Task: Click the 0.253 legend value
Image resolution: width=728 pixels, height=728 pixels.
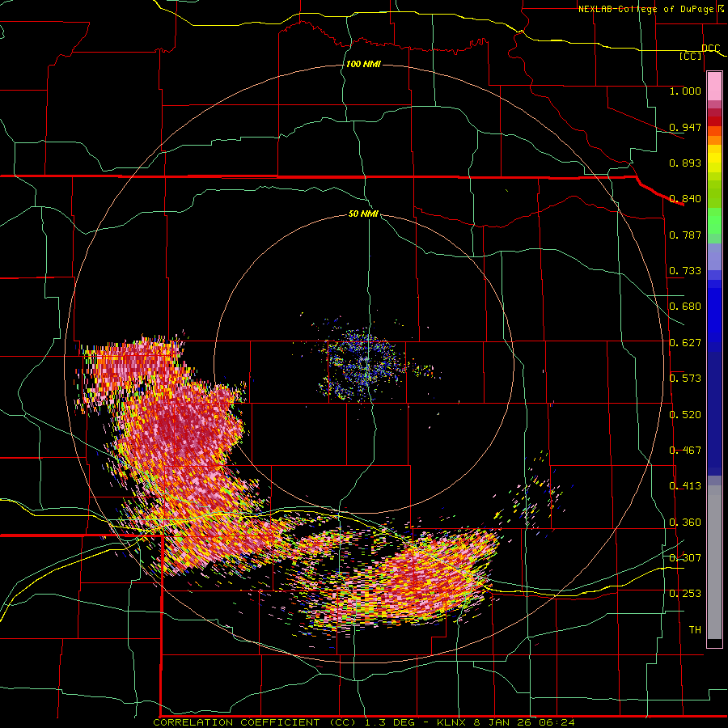Action: click(685, 594)
